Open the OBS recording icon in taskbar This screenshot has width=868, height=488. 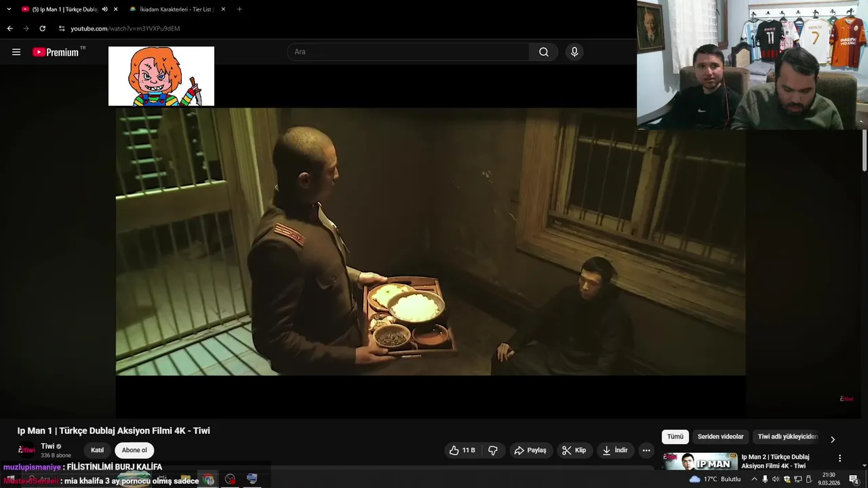[x=231, y=479]
